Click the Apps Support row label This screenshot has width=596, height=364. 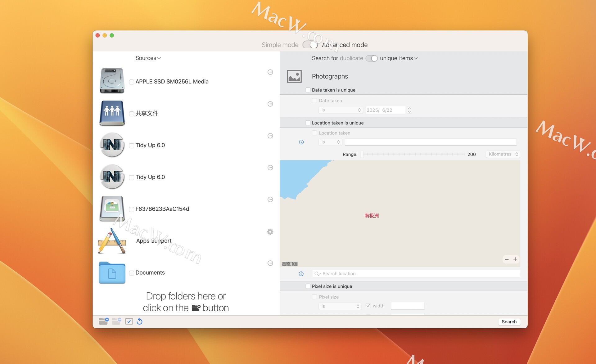pos(154,241)
